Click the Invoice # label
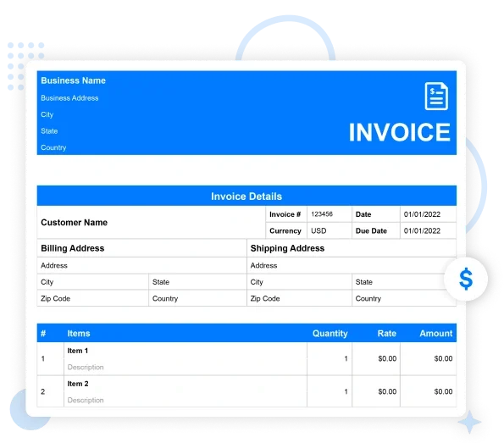This screenshot has height=443, width=504. click(285, 214)
